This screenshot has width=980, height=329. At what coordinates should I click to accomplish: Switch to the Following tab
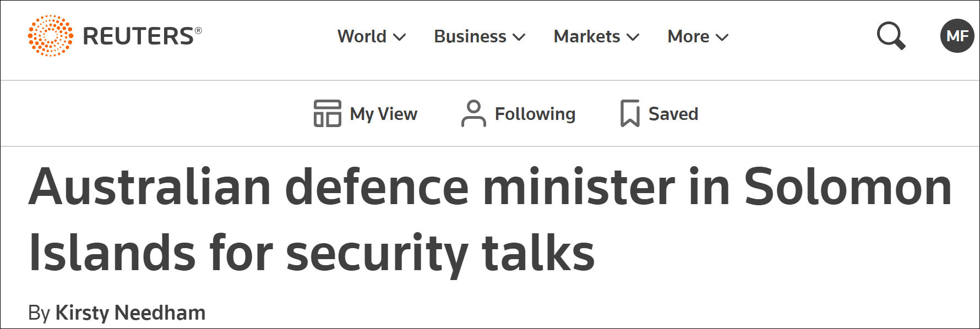(x=535, y=114)
